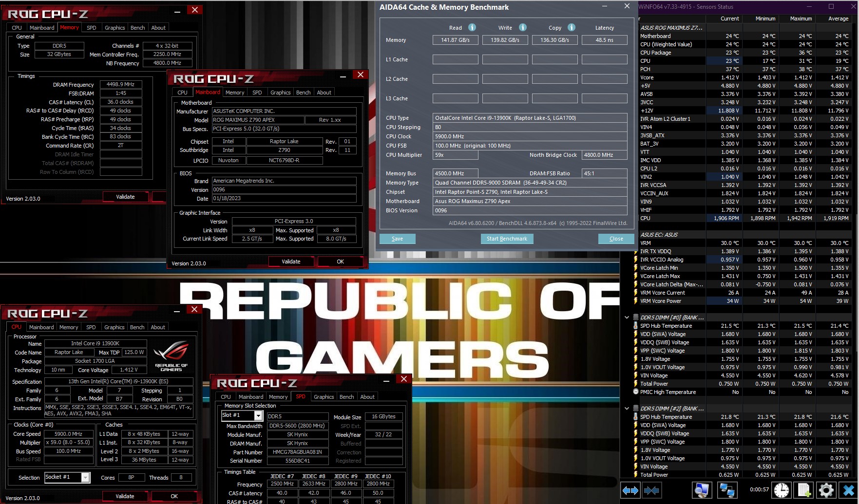
Task: Click the Memory Read result field in AIDA64
Action: click(455, 40)
